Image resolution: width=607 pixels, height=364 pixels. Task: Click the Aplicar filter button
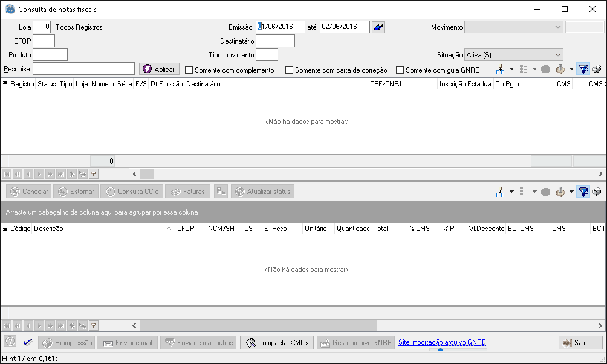[x=159, y=70]
